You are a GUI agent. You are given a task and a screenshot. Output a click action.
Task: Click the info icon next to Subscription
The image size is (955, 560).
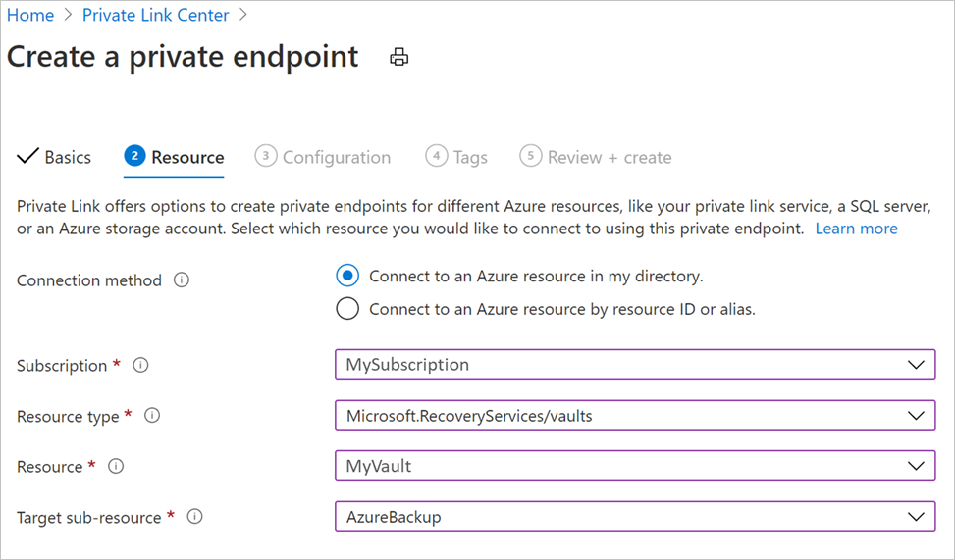[x=140, y=365]
